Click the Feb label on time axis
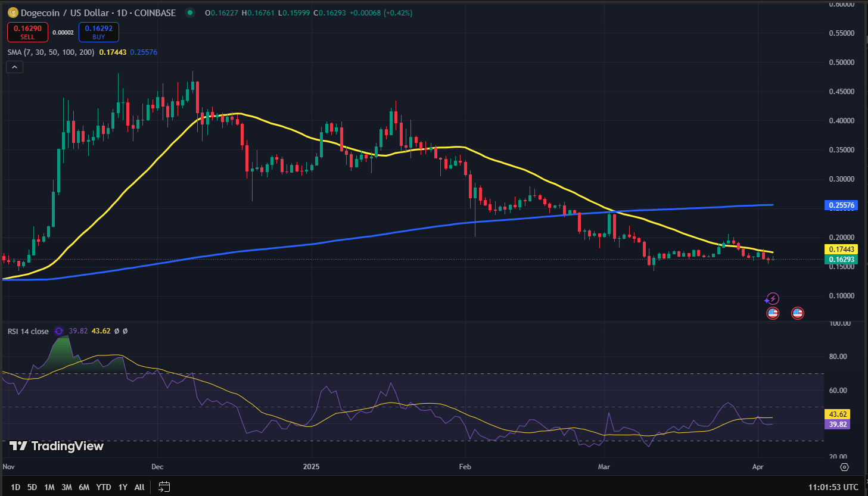 coord(465,467)
